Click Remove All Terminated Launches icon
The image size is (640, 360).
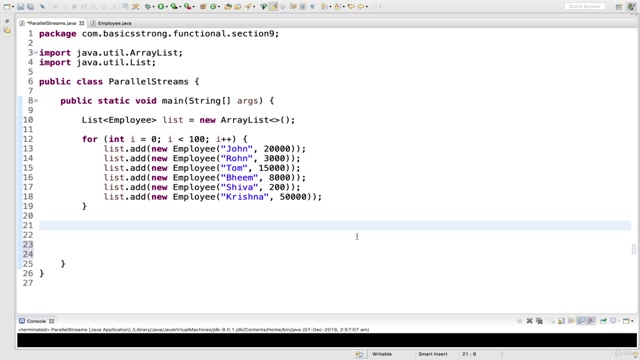pos(539,321)
